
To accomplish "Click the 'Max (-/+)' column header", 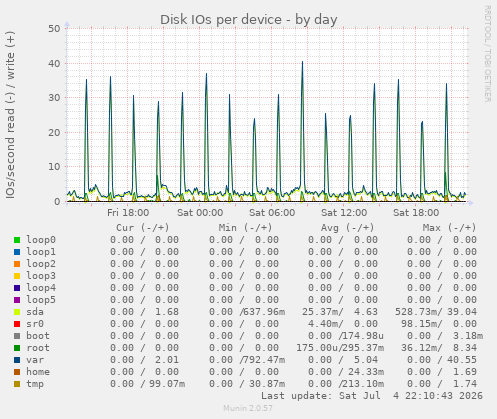I will (450, 228).
